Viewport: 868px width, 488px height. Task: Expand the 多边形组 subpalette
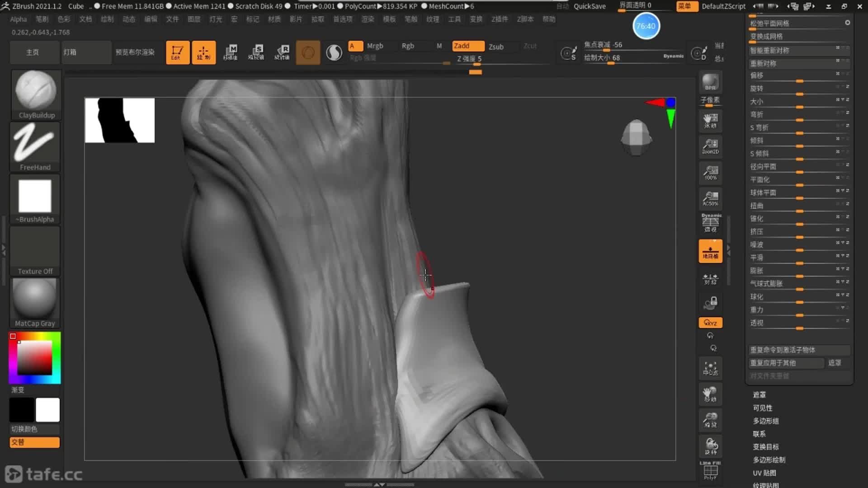click(765, 421)
